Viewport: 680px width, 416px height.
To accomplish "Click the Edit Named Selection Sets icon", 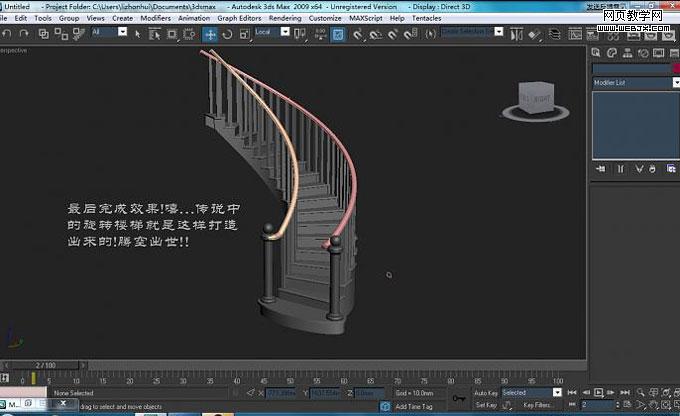I will tap(430, 34).
